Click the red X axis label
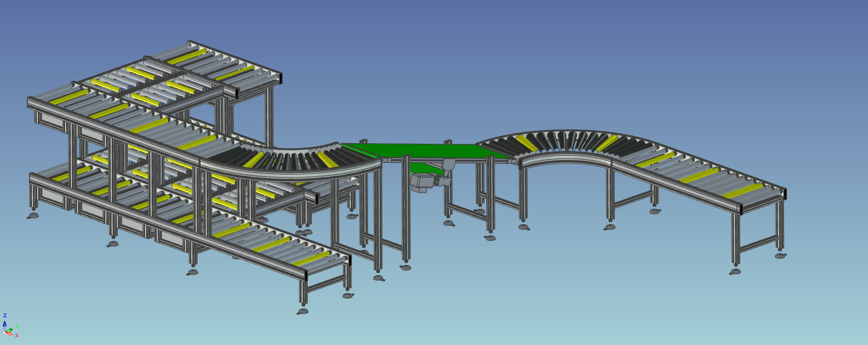The width and height of the screenshot is (868, 345). pyautogui.click(x=17, y=336)
